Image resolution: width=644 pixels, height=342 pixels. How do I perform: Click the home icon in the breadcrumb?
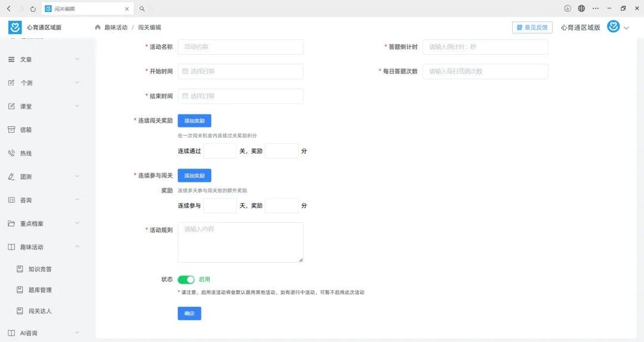(98, 27)
